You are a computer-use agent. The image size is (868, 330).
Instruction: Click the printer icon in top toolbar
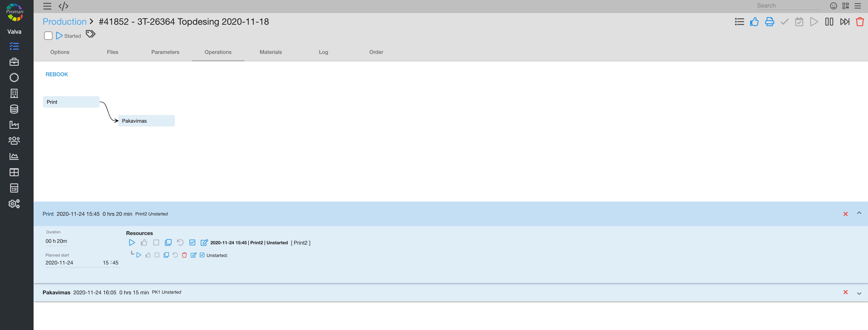coord(769,22)
